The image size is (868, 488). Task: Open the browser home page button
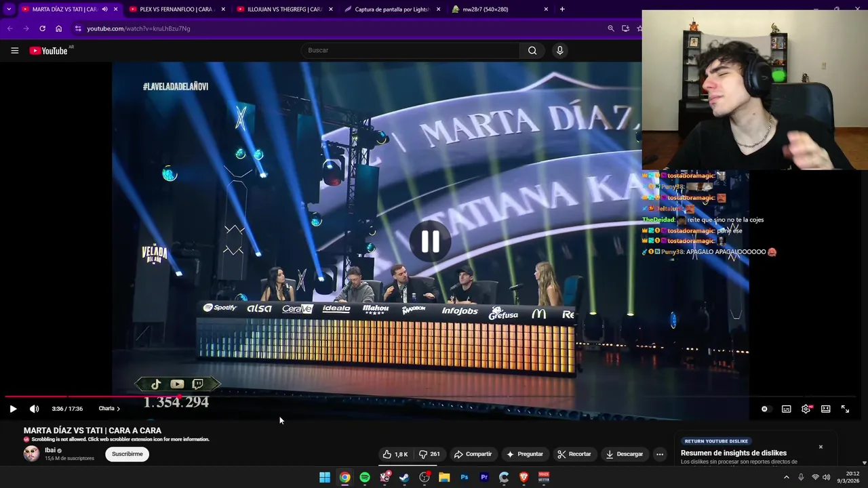pos(58,28)
